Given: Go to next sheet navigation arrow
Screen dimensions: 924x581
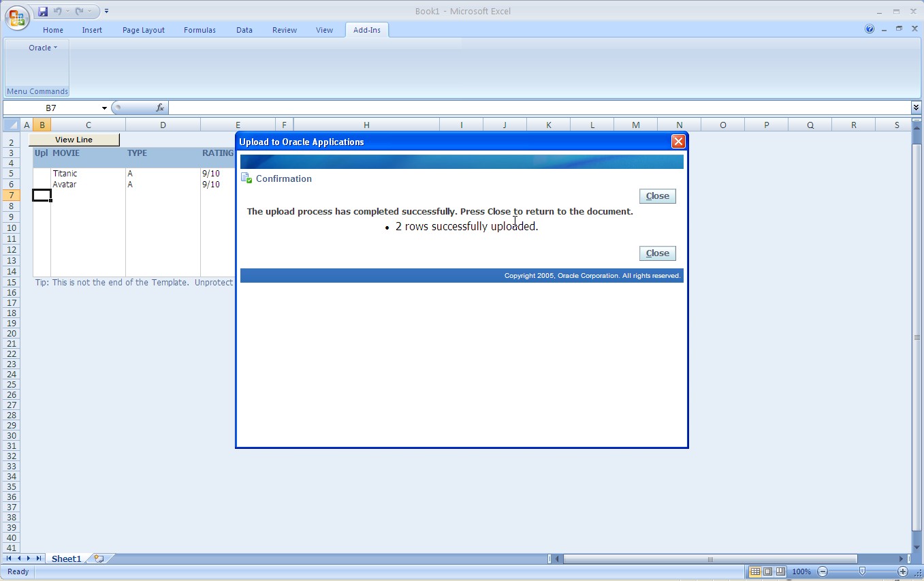Looking at the screenshot, I should pos(29,559).
